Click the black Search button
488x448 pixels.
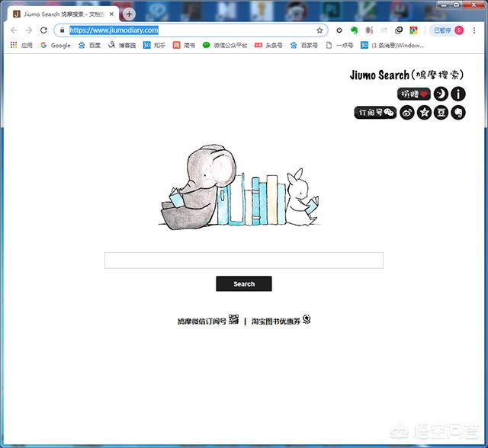point(244,284)
